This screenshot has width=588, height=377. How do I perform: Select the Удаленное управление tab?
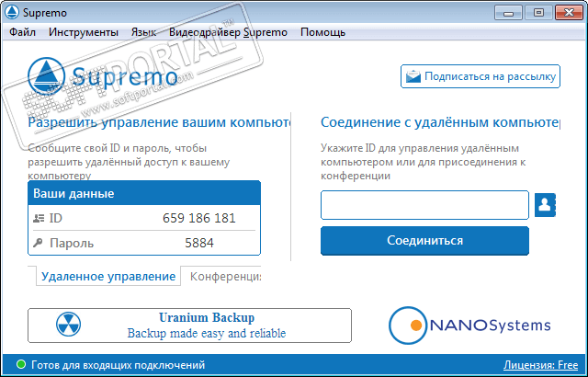pyautogui.click(x=108, y=277)
